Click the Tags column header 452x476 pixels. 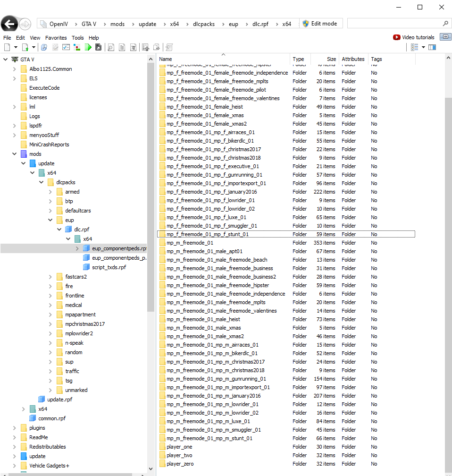(x=391, y=59)
